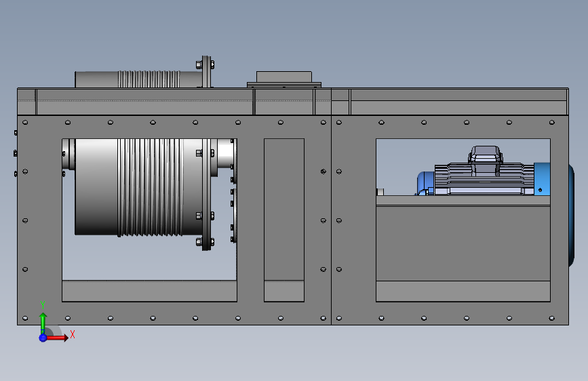Select the motor terminal box atop the motor
This screenshot has width=588, height=381.
coord(485,154)
